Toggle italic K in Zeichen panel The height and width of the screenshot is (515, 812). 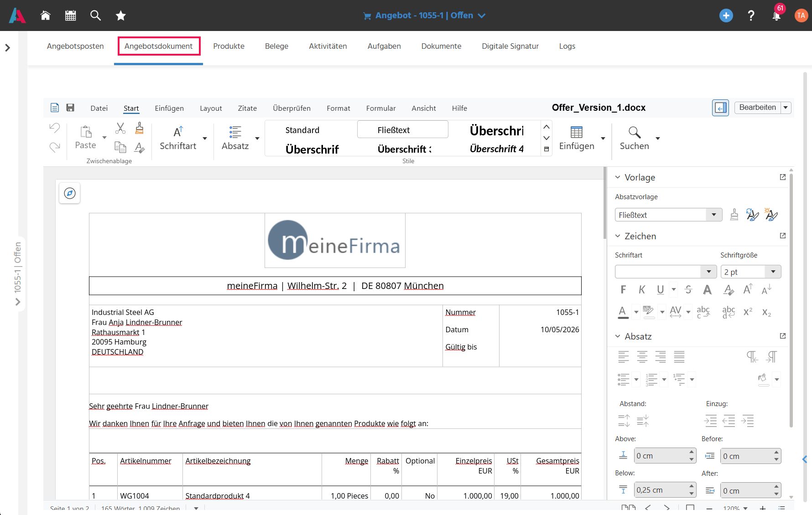pyautogui.click(x=642, y=289)
